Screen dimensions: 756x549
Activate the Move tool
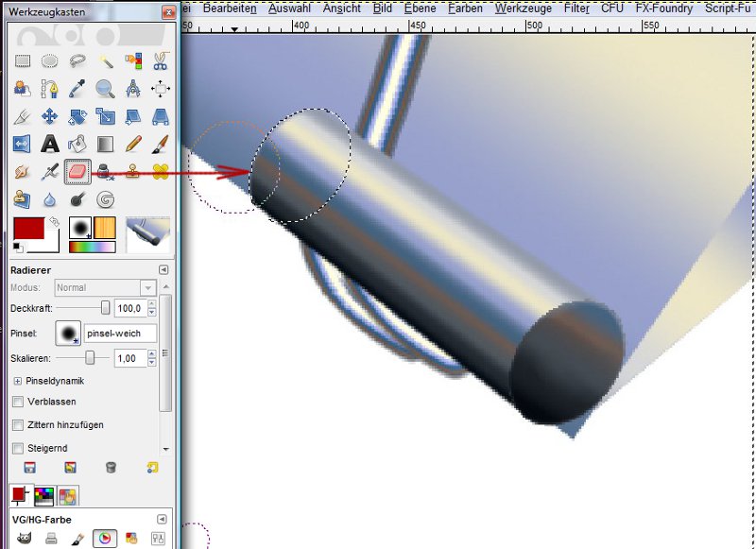point(49,117)
